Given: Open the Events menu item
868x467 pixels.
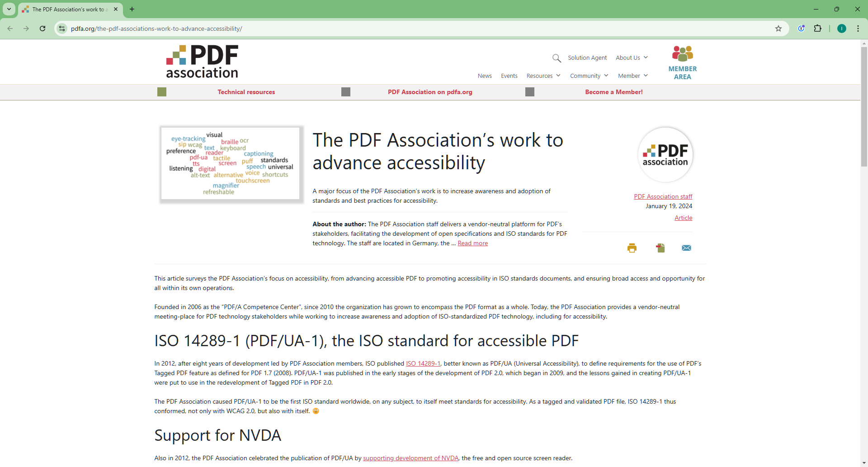Looking at the screenshot, I should (509, 76).
